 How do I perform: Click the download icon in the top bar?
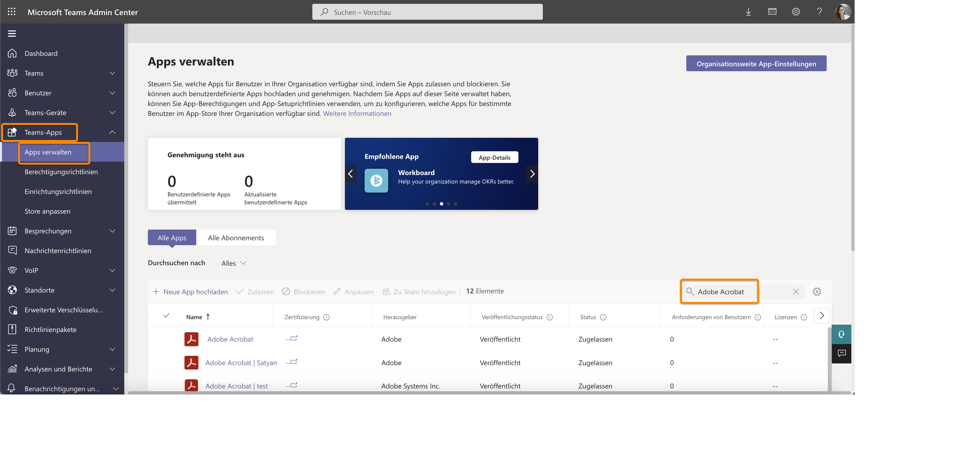(748, 12)
